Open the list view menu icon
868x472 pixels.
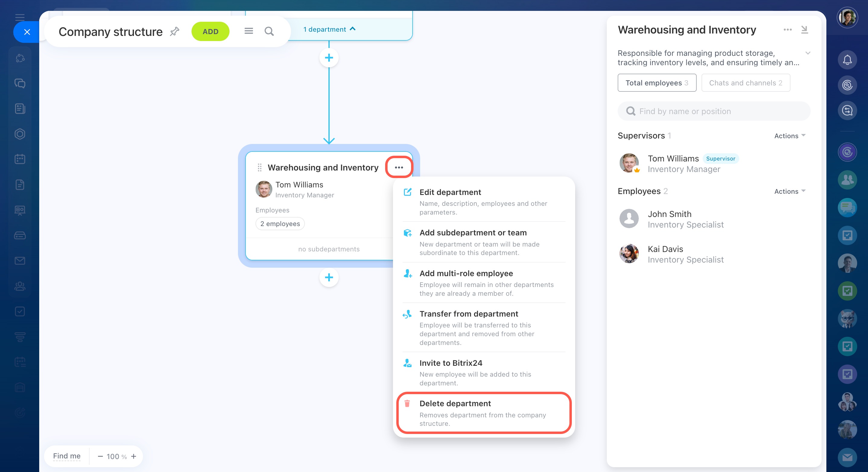(x=249, y=31)
